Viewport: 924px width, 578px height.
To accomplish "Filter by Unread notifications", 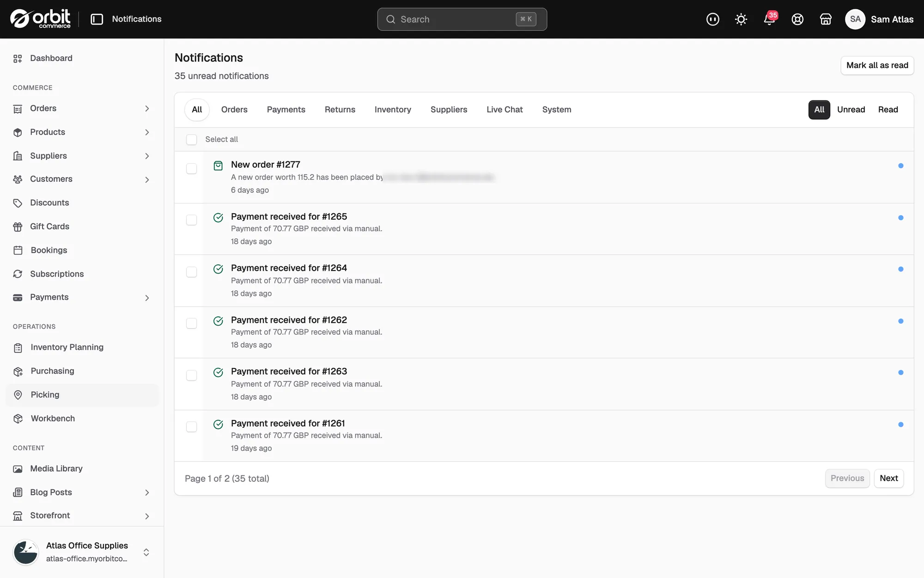I will (851, 110).
